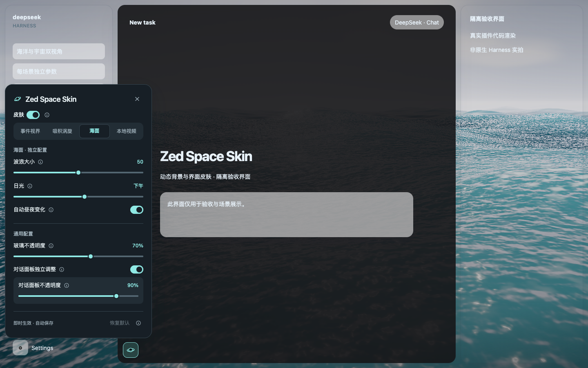The image size is (588, 368).
Task: Switch to the 本地视频 tab
Action: click(x=127, y=131)
